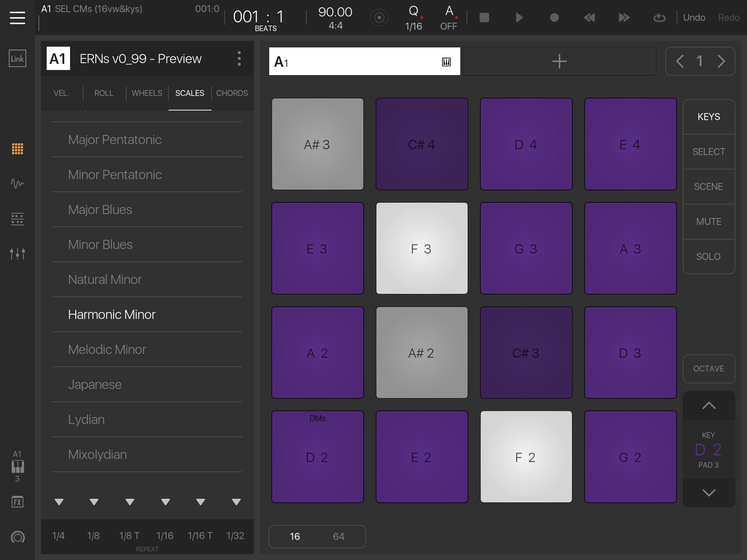Select KEYS pad mode
The image size is (747, 560).
[709, 117]
